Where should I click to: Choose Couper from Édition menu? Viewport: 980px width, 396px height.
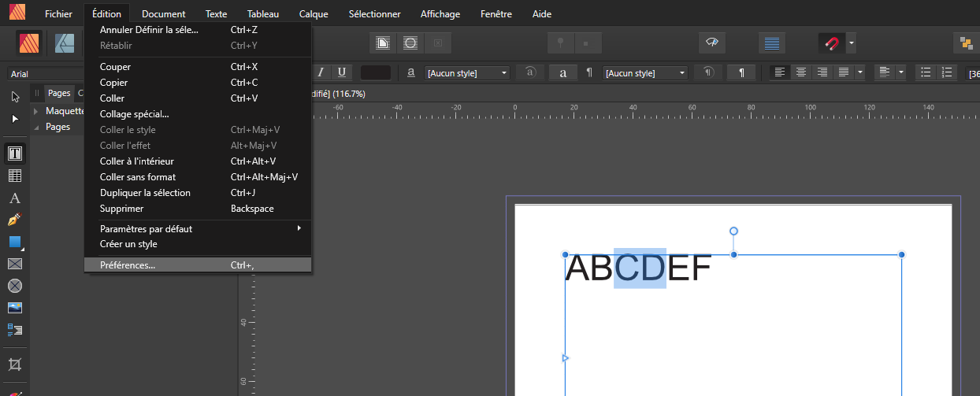click(198, 67)
